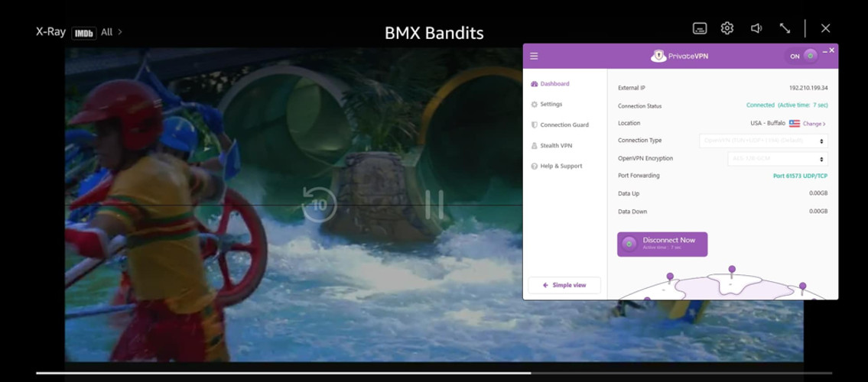The height and width of the screenshot is (382, 868).
Task: Open the subtitles and audio menu
Action: click(x=700, y=28)
